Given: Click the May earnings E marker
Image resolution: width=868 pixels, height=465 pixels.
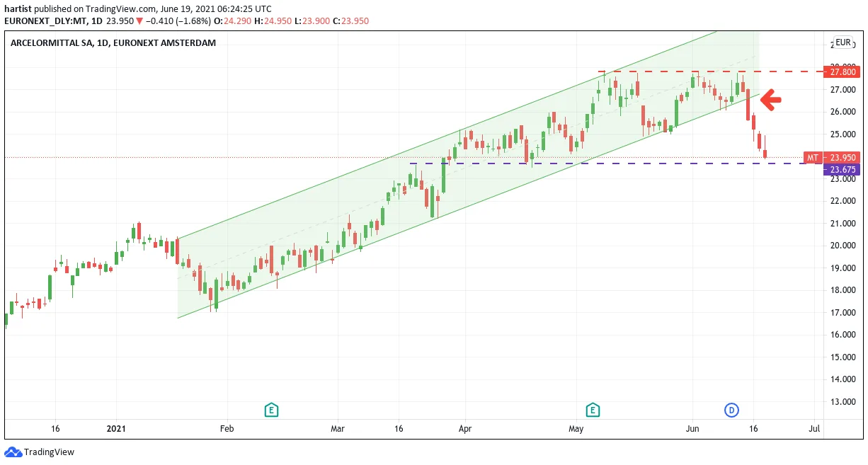Looking at the screenshot, I should coord(593,410).
